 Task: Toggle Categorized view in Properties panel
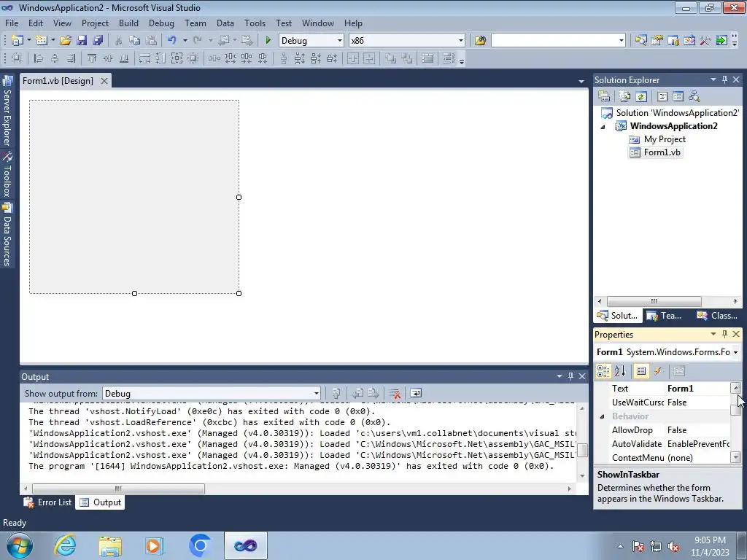[x=603, y=371]
